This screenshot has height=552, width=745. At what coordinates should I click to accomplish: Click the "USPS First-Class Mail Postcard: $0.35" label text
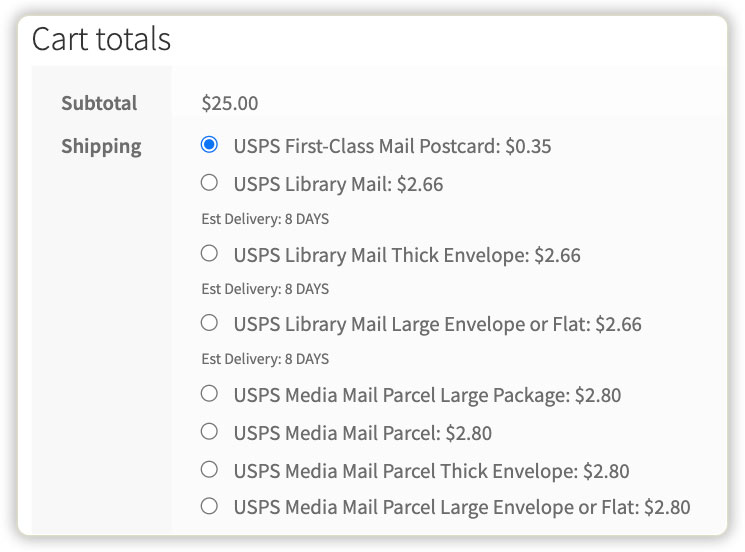(x=392, y=146)
